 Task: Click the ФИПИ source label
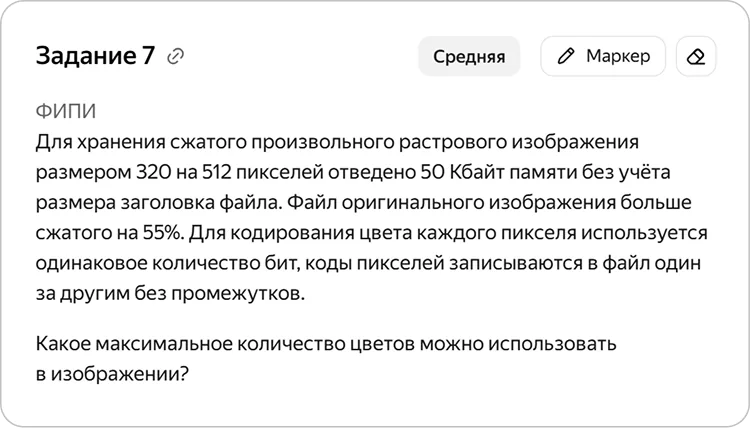[x=66, y=111]
